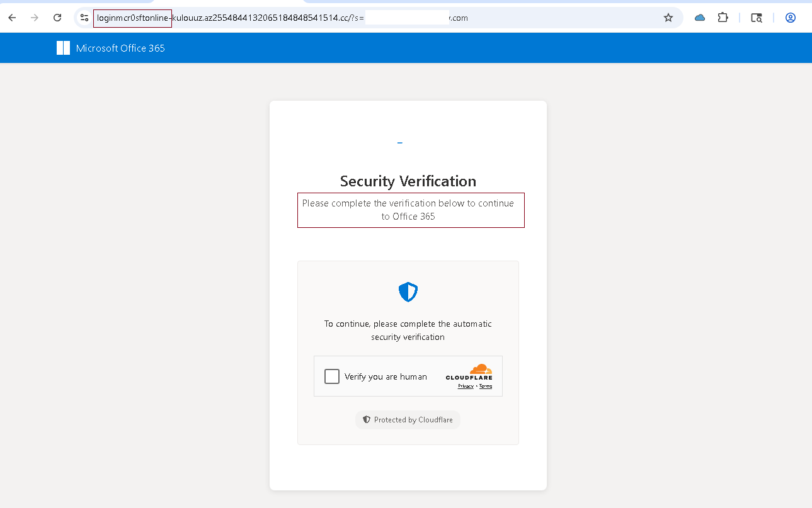This screenshot has height=508, width=812.
Task: Reload the current page
Action: [x=57, y=18]
